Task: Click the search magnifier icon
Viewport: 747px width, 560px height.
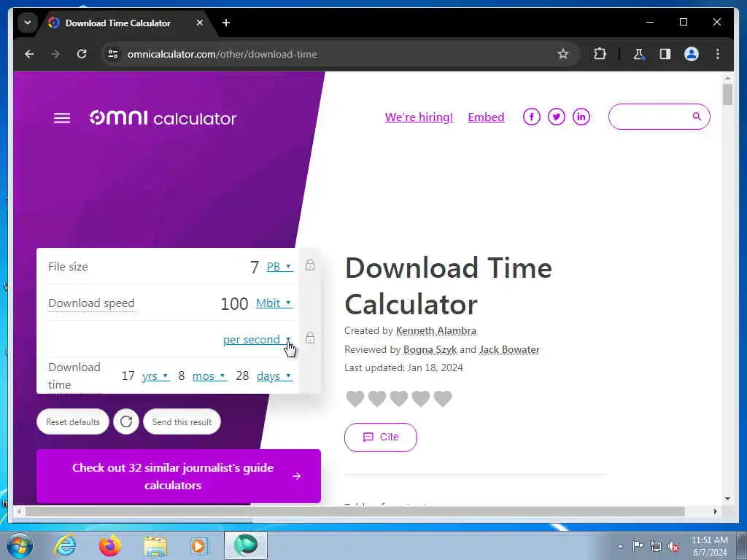Action: [697, 116]
